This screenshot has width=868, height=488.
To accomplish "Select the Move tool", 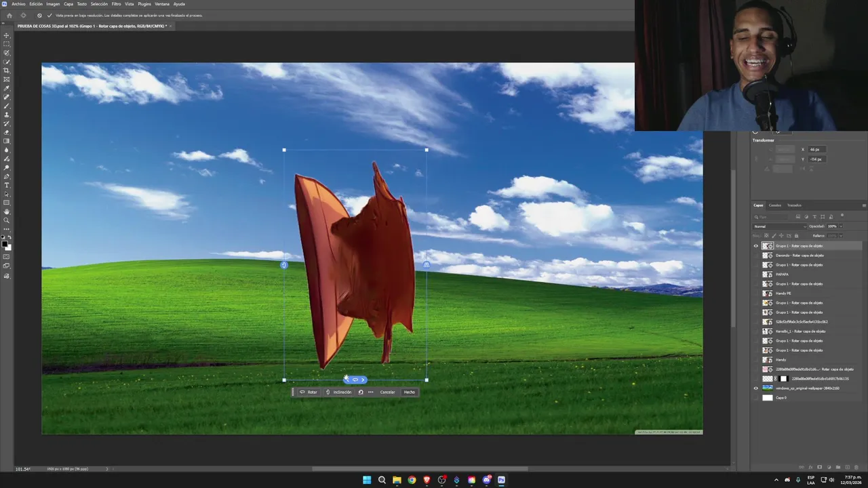I will point(7,35).
